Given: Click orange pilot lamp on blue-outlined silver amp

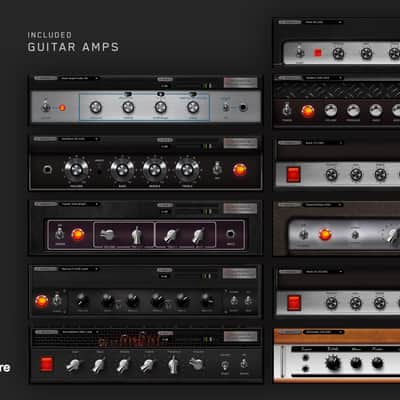Looking at the screenshot, I should (x=62, y=108).
